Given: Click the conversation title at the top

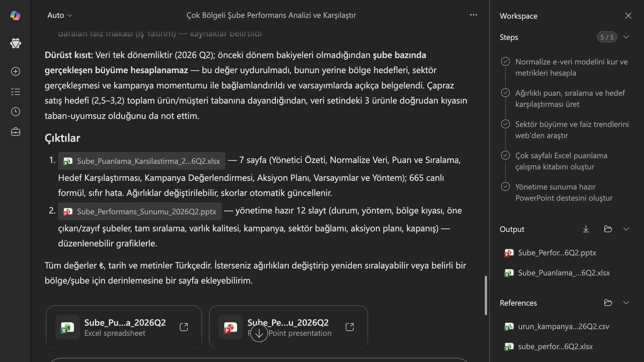Looking at the screenshot, I should pyautogui.click(x=271, y=15).
